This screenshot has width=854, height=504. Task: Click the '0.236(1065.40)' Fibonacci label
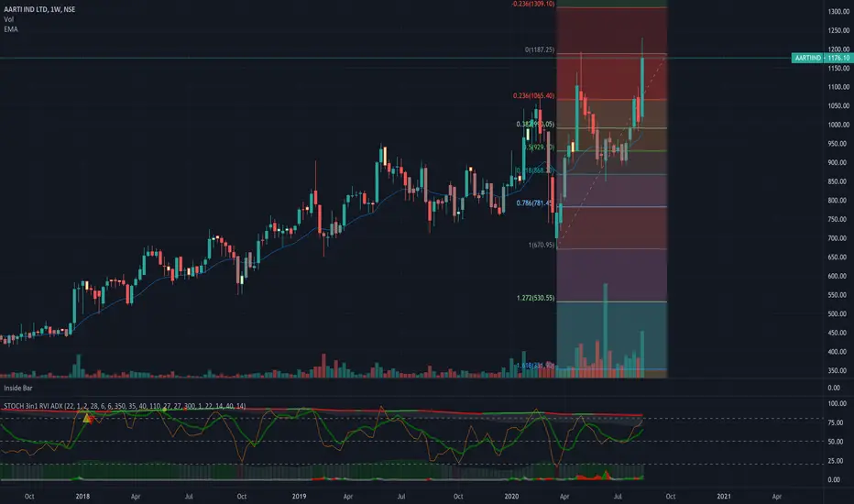pos(533,96)
